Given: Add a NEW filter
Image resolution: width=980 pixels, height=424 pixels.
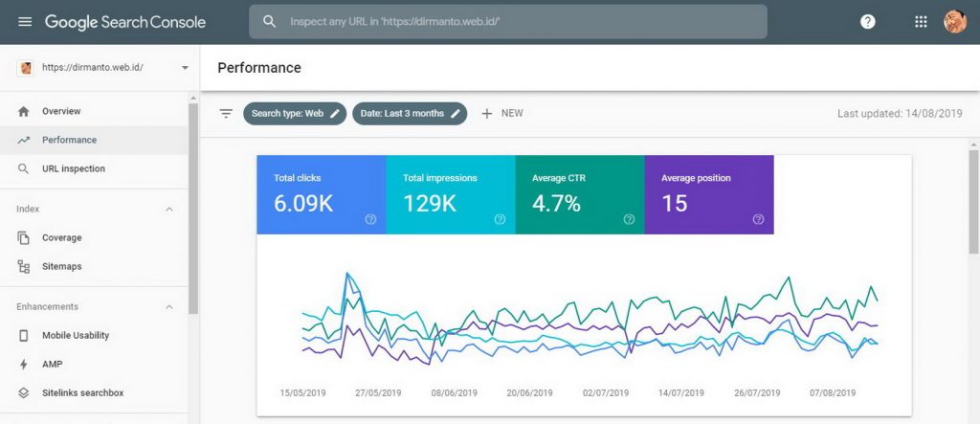Looking at the screenshot, I should pyautogui.click(x=501, y=113).
